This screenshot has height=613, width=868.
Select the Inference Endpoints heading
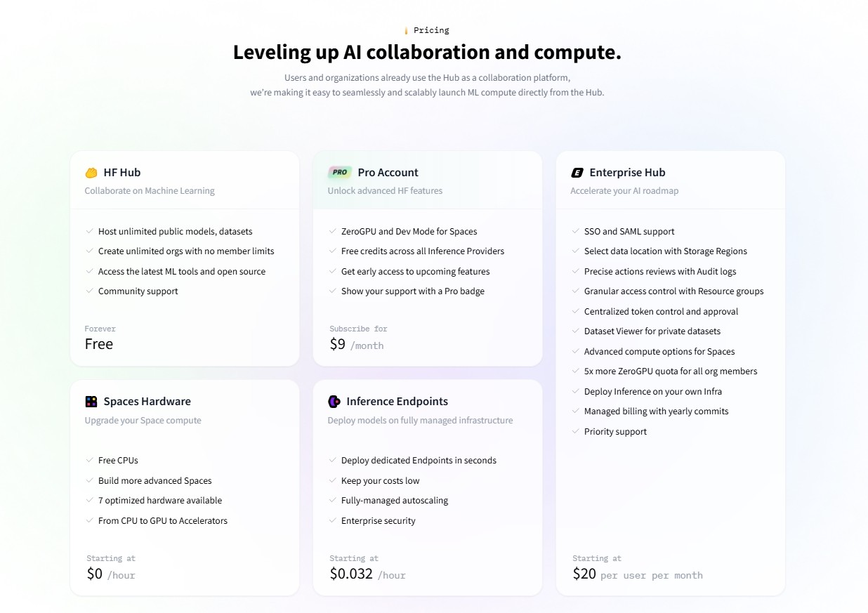(397, 402)
